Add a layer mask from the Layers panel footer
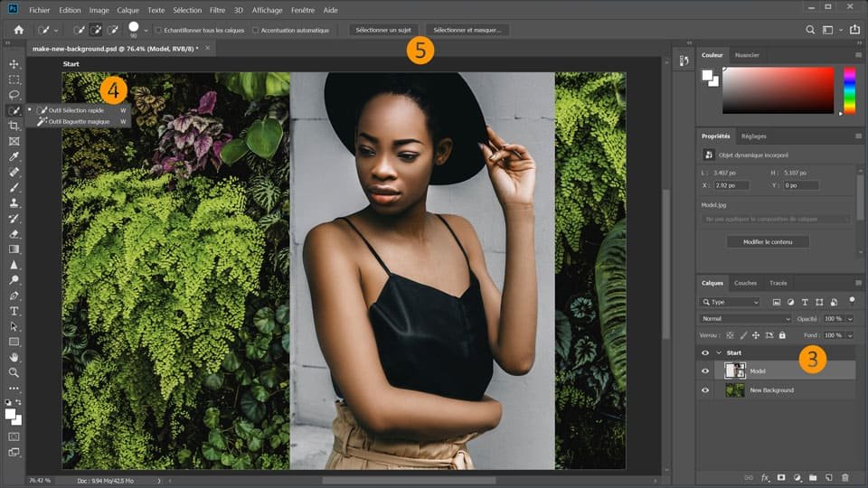 [x=781, y=477]
